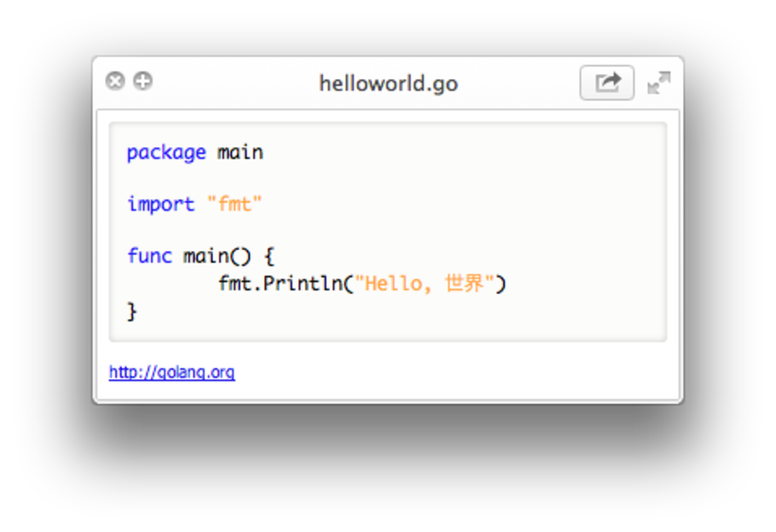Click the plus button beside close
Image resolution: width=776 pixels, height=532 pixels.
tap(143, 81)
